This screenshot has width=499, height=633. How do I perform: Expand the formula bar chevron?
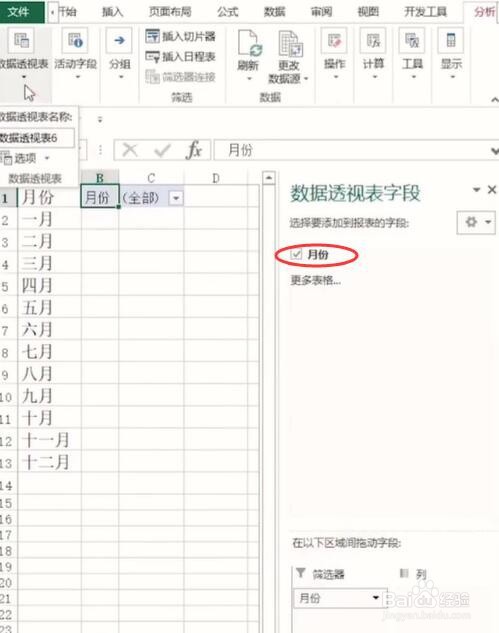click(495, 151)
